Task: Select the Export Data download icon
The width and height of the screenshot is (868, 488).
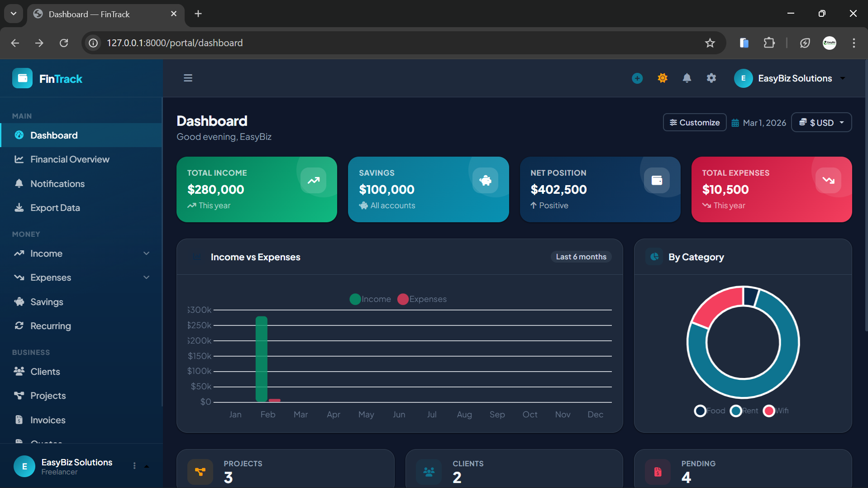Action: click(19, 207)
